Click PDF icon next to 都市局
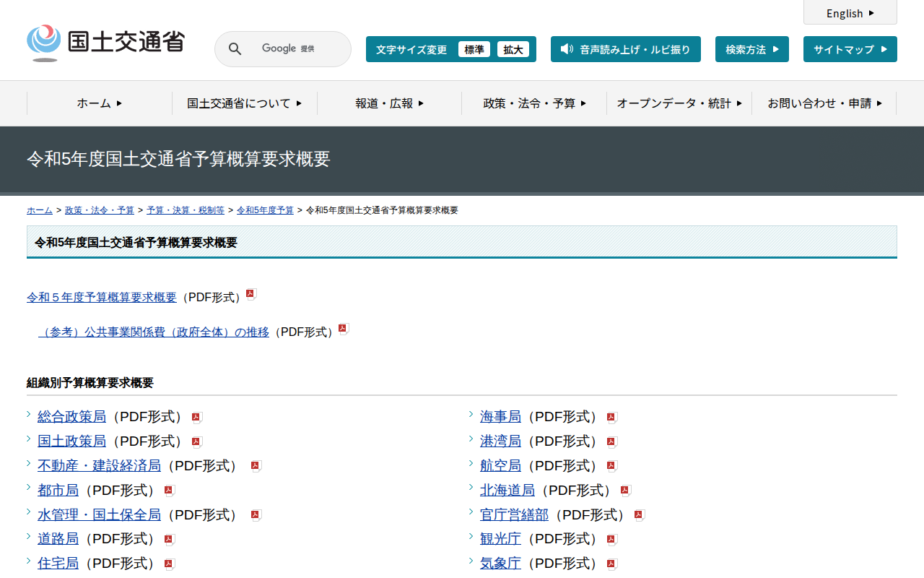924x578 pixels. [169, 491]
